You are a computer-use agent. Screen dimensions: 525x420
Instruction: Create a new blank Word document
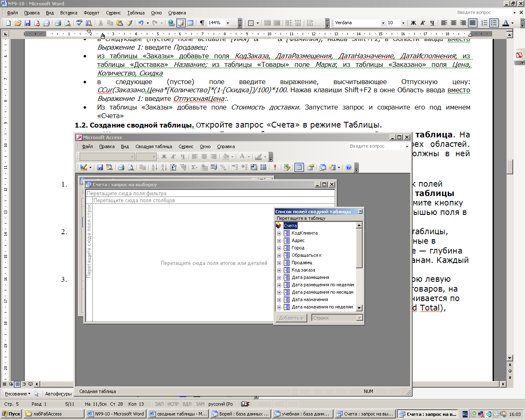(x=8, y=23)
